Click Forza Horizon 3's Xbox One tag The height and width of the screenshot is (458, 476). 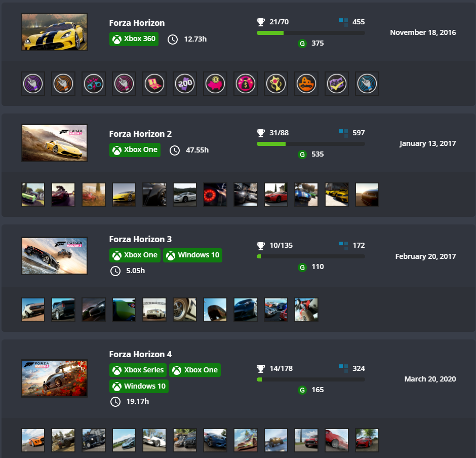tap(135, 255)
